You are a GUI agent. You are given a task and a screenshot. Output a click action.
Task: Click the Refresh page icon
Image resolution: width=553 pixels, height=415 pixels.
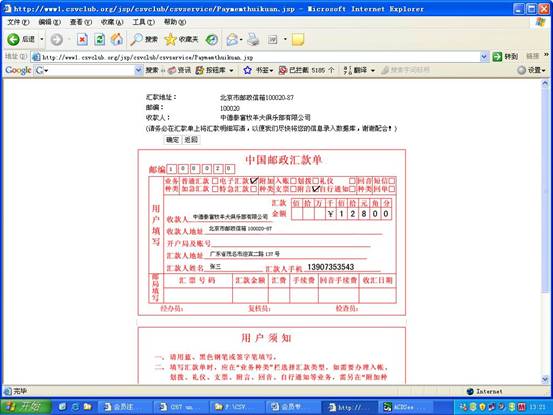tap(99, 39)
